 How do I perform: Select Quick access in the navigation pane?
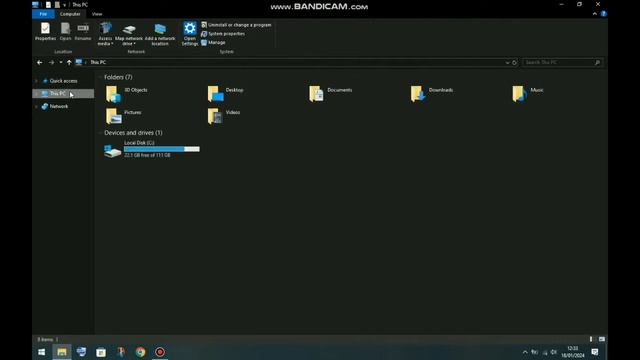tap(63, 81)
